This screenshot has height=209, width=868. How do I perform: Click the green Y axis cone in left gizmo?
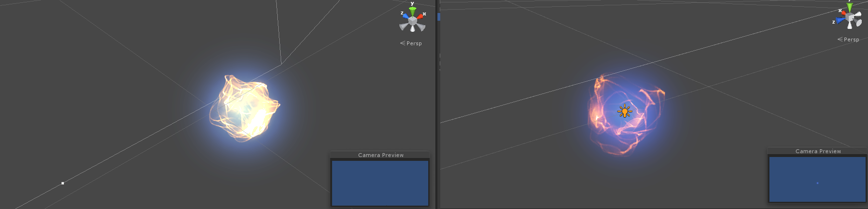(412, 11)
